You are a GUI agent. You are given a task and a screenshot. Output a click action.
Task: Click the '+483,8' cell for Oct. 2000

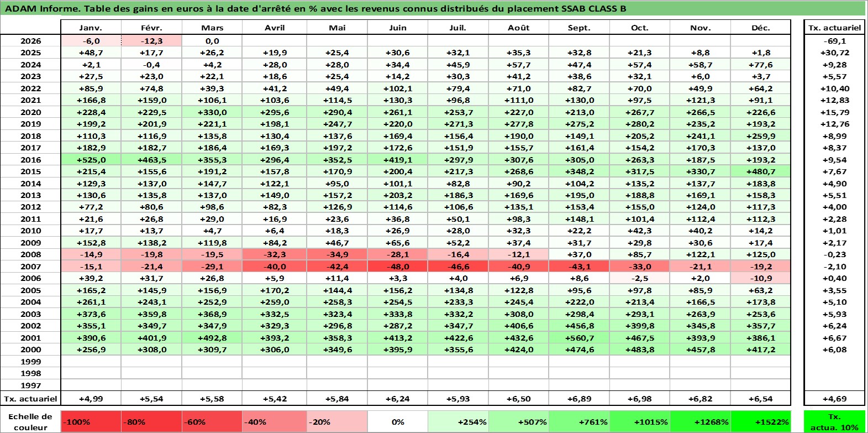639,349
